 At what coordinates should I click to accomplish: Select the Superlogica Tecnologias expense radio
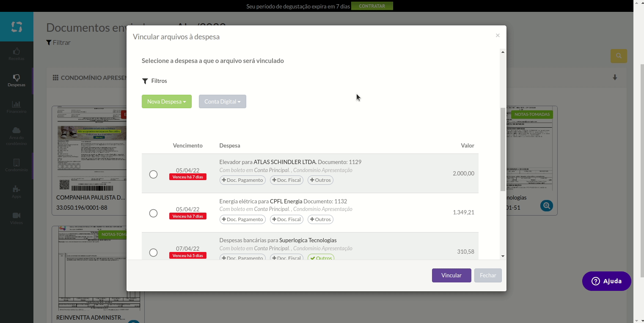pyautogui.click(x=153, y=252)
